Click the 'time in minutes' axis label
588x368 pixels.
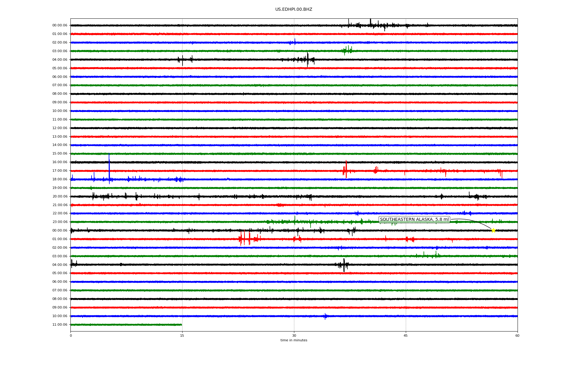pyautogui.click(x=294, y=340)
